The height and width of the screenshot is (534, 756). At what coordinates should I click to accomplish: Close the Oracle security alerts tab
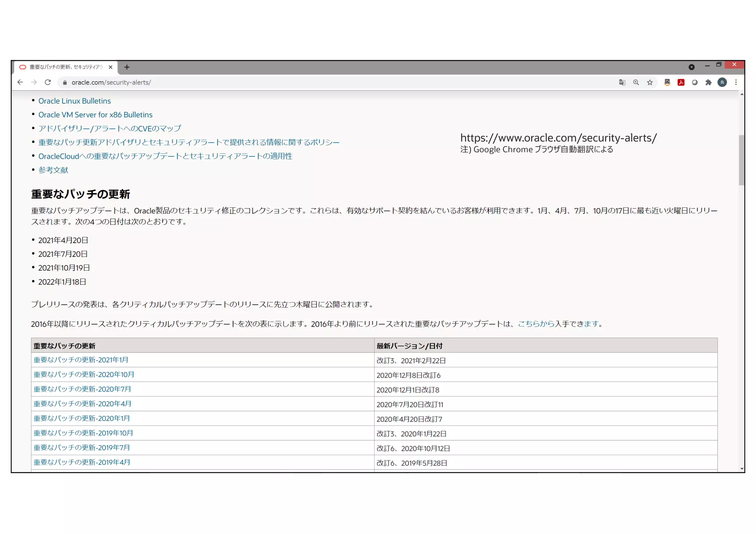point(110,67)
